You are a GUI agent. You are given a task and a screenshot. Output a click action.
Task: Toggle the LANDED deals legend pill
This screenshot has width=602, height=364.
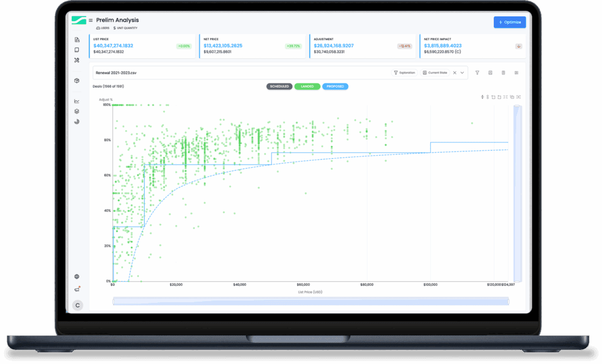(307, 86)
